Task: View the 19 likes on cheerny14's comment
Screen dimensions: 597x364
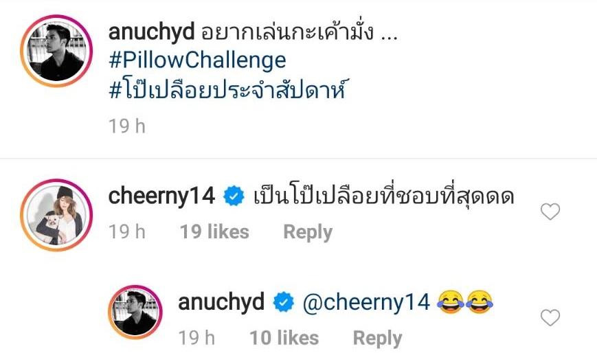Action: [214, 232]
